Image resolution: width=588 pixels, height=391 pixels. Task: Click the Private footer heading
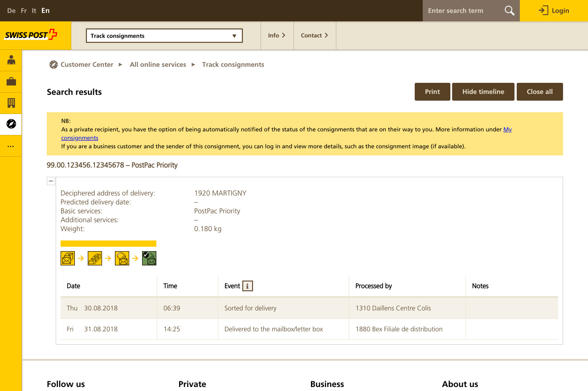[x=192, y=384]
